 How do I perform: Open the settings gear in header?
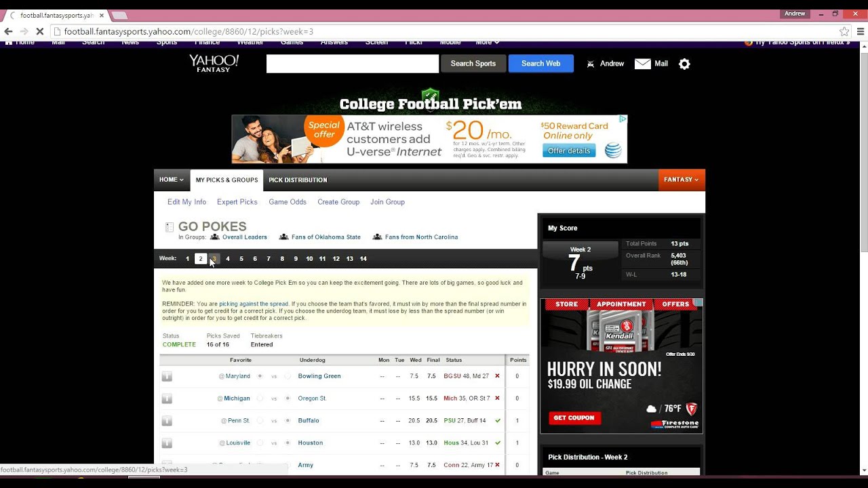coord(684,64)
